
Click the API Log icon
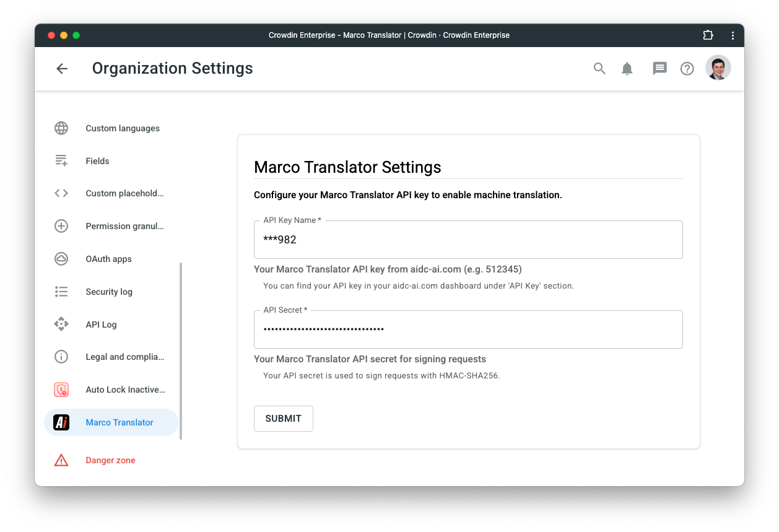tap(61, 325)
